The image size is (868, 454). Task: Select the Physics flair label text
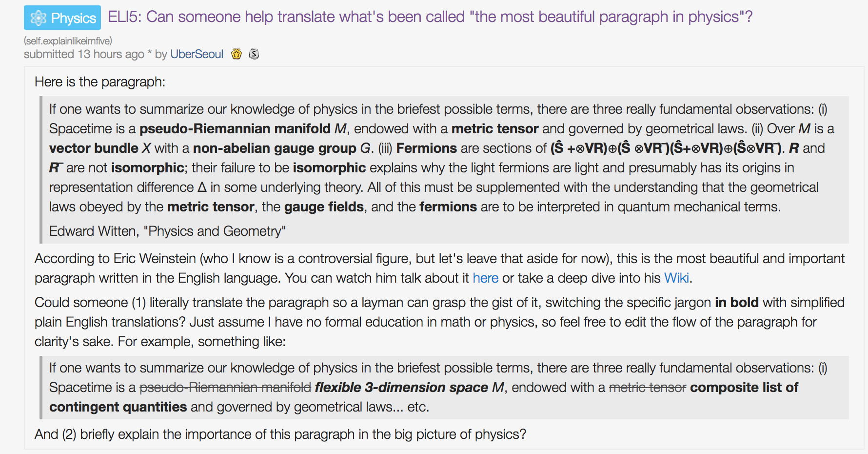point(74,18)
